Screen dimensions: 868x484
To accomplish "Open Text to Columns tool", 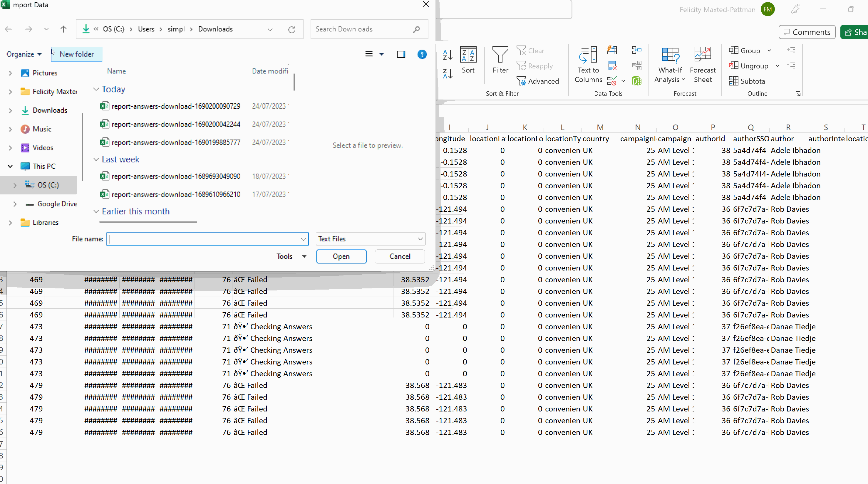I will (588, 64).
